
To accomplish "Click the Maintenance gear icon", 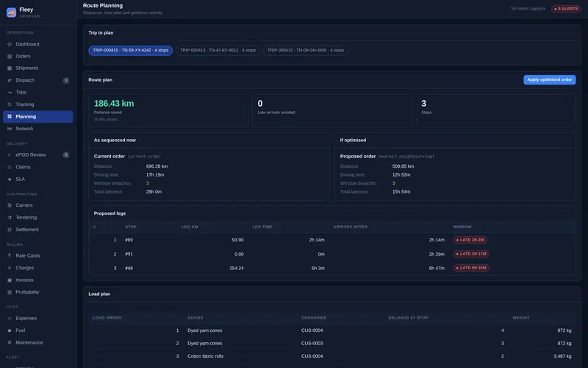I will pyautogui.click(x=10, y=342).
